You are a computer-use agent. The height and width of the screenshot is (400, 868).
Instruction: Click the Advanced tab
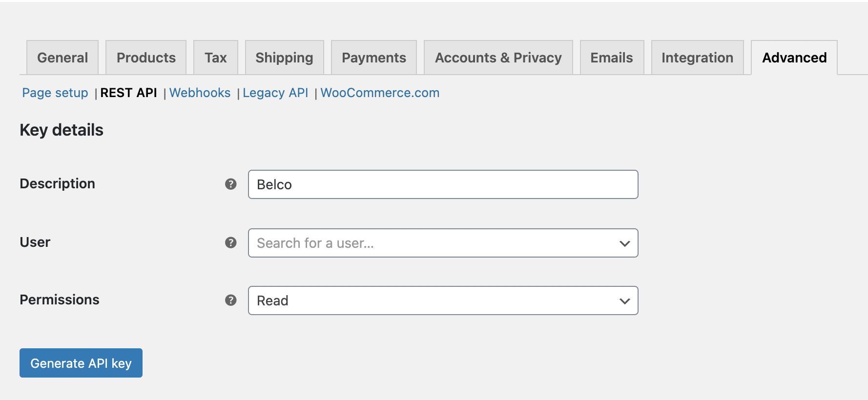(794, 58)
